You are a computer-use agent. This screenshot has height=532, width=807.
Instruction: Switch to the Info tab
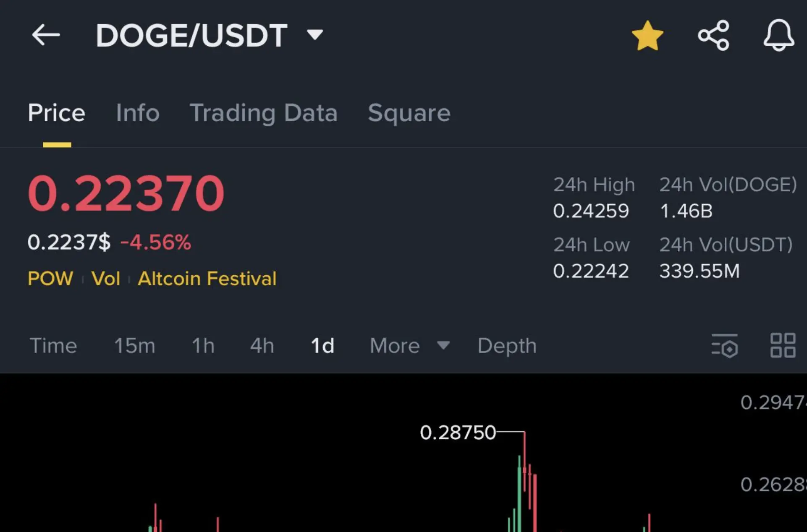pos(138,112)
